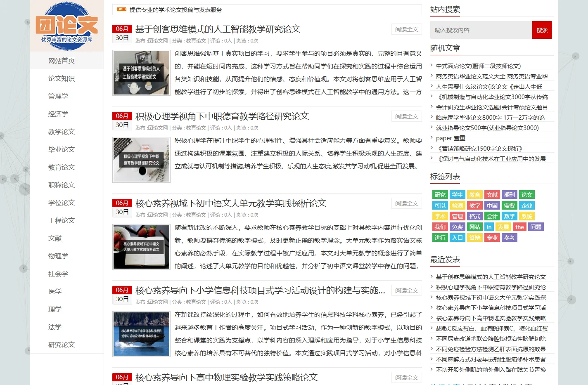Open 医学 category
Image resolution: width=588 pixels, height=385 pixels.
click(x=55, y=291)
